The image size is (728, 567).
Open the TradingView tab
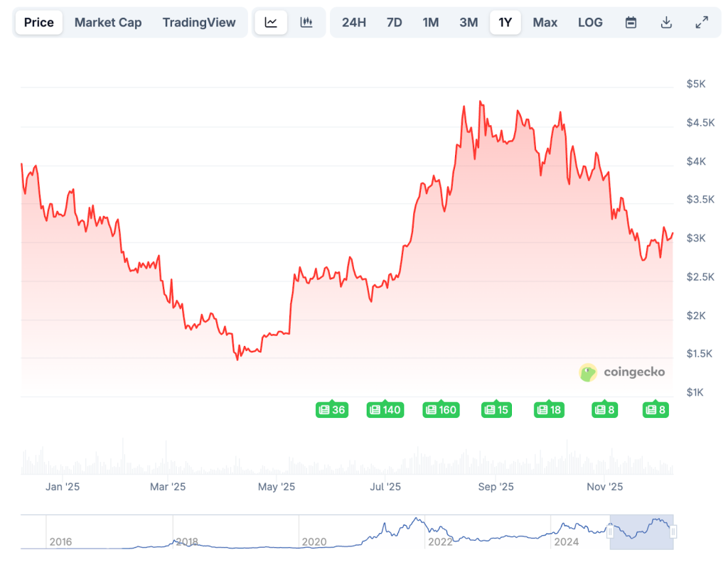(199, 22)
